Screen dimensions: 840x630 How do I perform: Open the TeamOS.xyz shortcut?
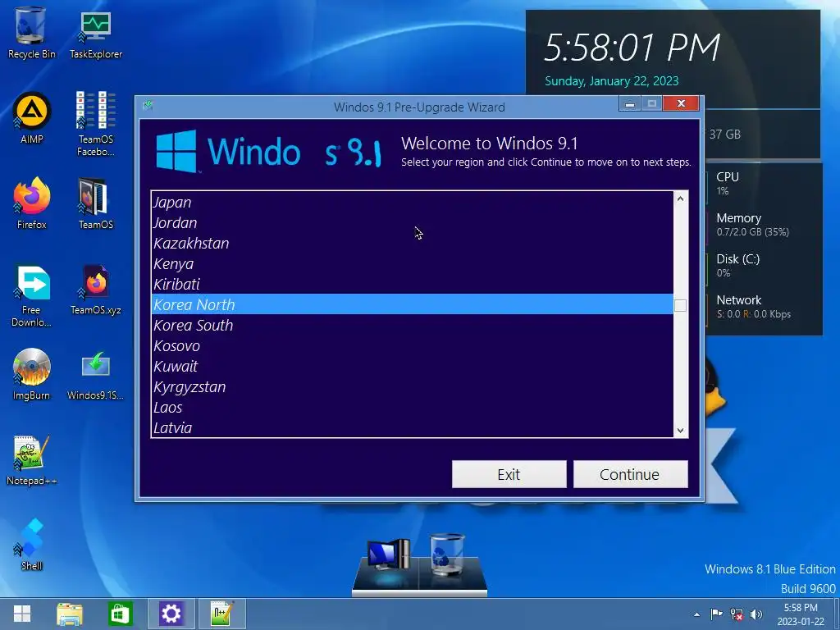(x=96, y=289)
